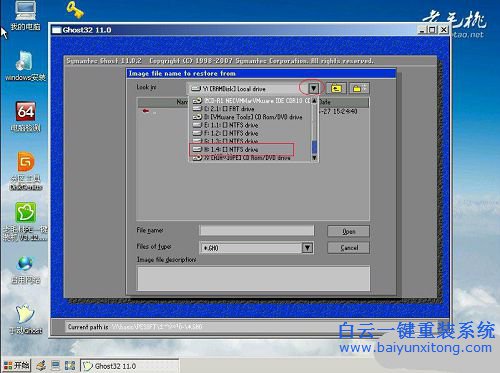Screen dimensions: 500x373
Task: Click the red back-arrow parent entry
Action: click(146, 111)
